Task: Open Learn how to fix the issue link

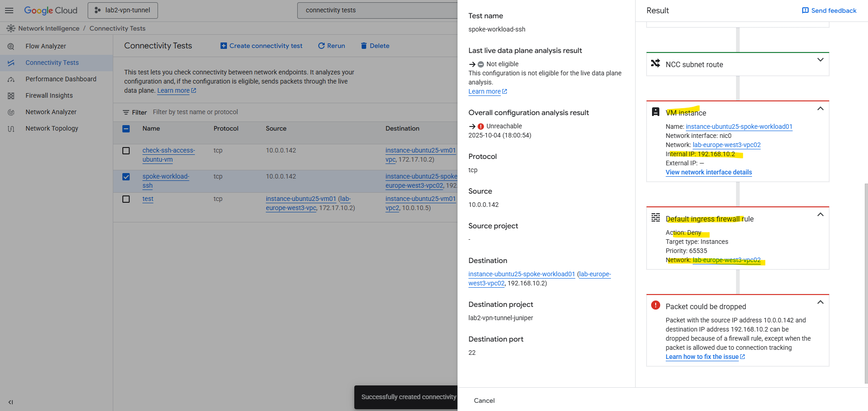Action: [705, 357]
